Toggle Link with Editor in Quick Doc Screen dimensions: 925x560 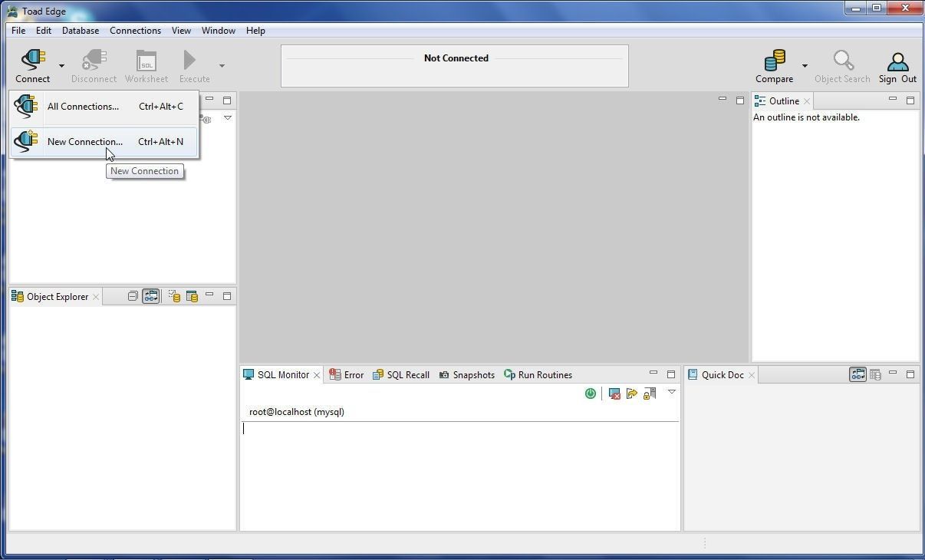pos(858,374)
